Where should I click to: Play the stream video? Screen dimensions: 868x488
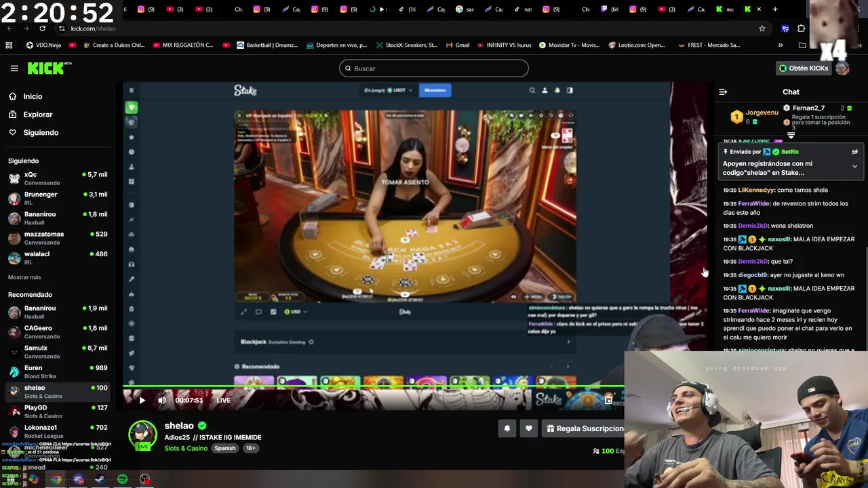142,401
